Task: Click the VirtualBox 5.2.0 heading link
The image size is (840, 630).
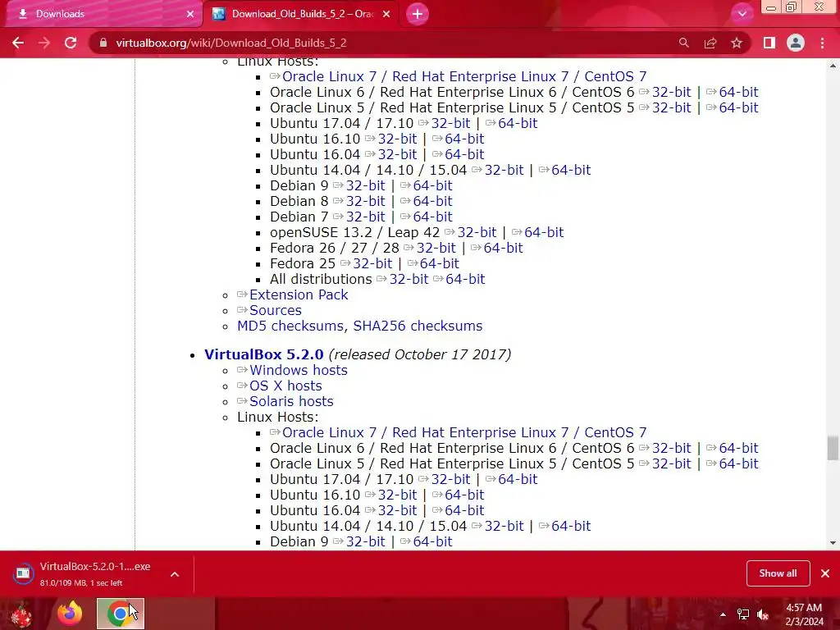Action: (263, 354)
